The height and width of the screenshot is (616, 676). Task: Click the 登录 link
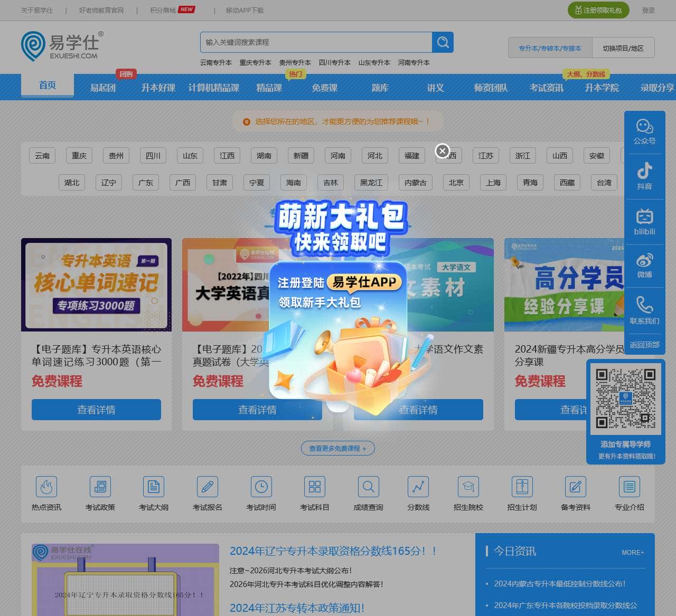pyautogui.click(x=649, y=10)
